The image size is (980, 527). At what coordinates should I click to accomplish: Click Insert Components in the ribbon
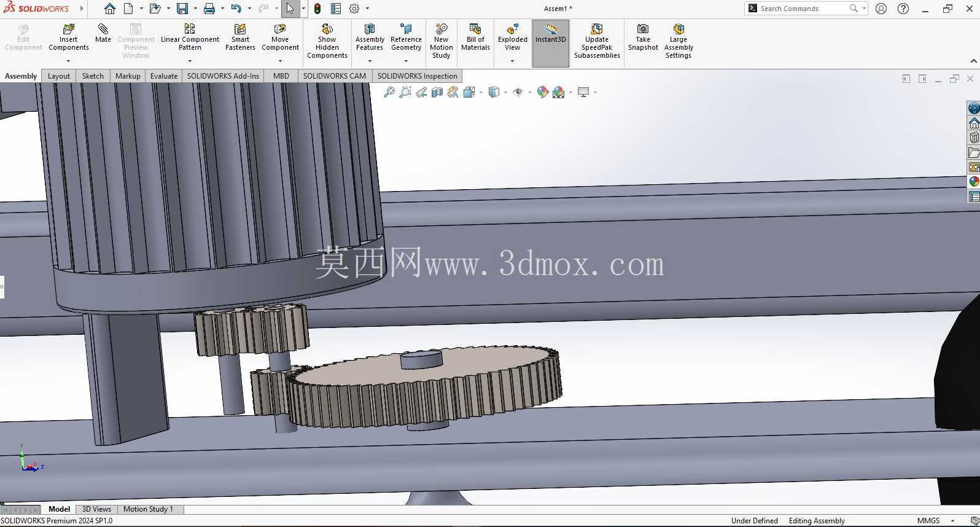(69, 37)
